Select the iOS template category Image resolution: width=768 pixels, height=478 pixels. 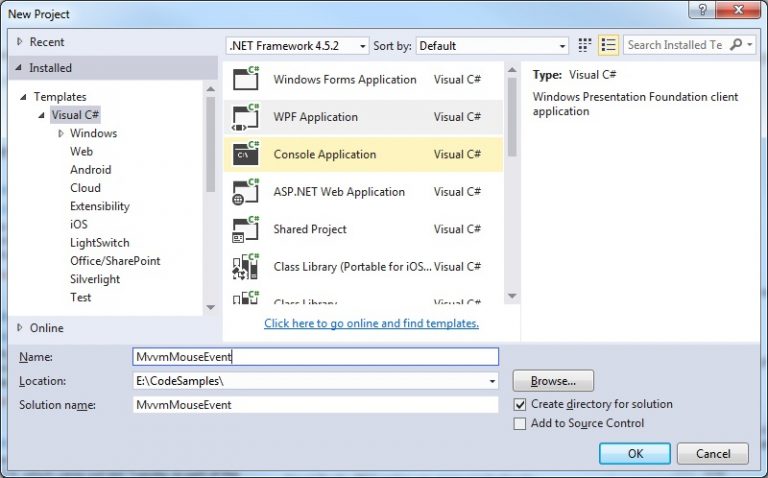(78, 224)
